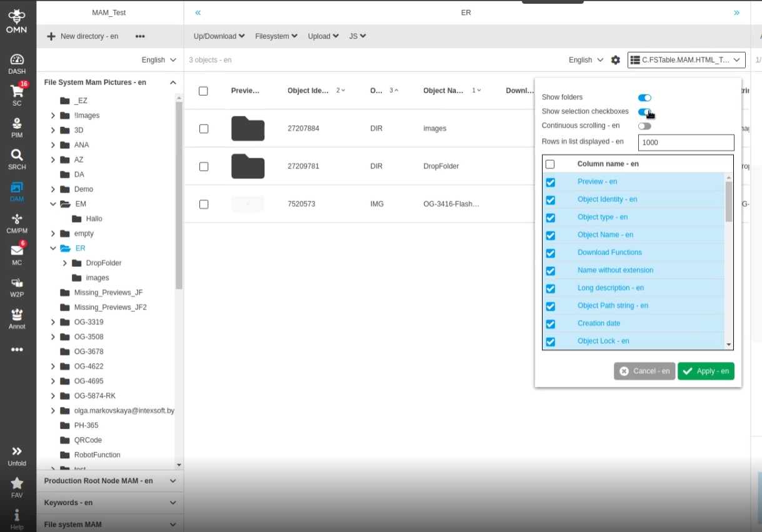Open the CM/PM module icon

(17, 221)
